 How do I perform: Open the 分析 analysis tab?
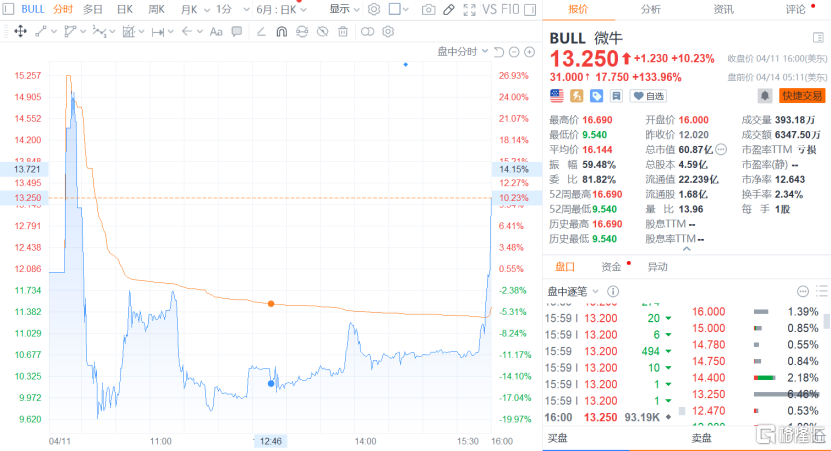click(x=650, y=10)
